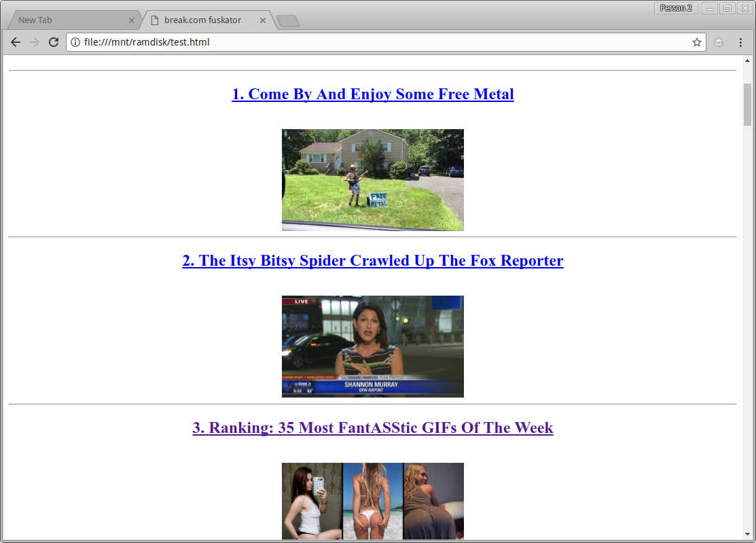Click the scrollbar down arrow

tap(747, 534)
